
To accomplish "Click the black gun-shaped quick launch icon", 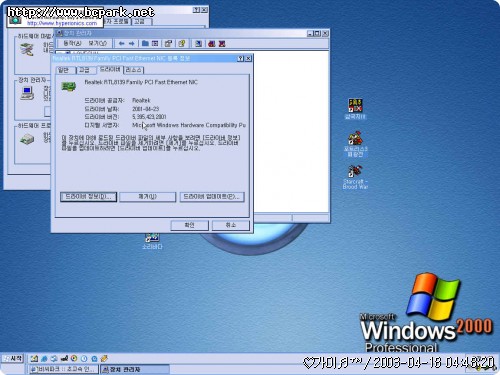I will (x=64, y=359).
